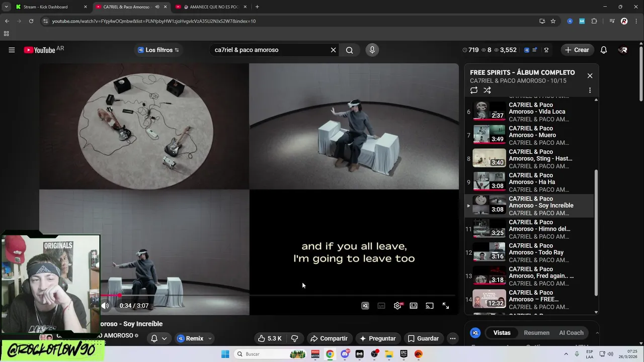Clear the search box text
644x362 pixels.
tap(333, 50)
